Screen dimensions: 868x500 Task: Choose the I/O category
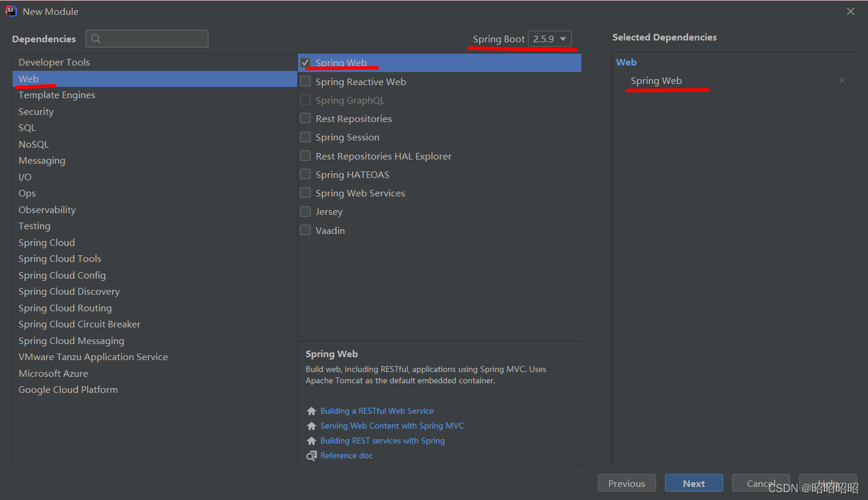point(154,177)
